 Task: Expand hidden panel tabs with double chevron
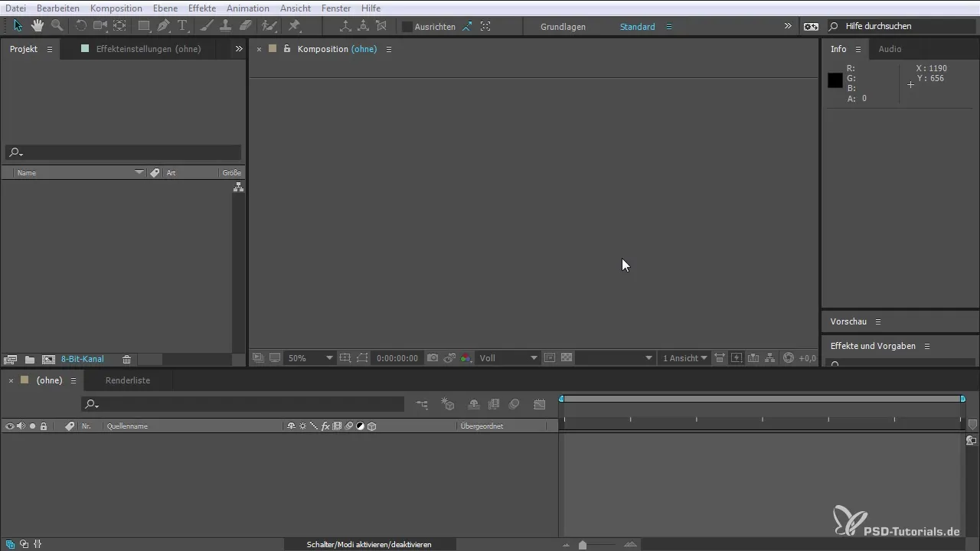[239, 49]
